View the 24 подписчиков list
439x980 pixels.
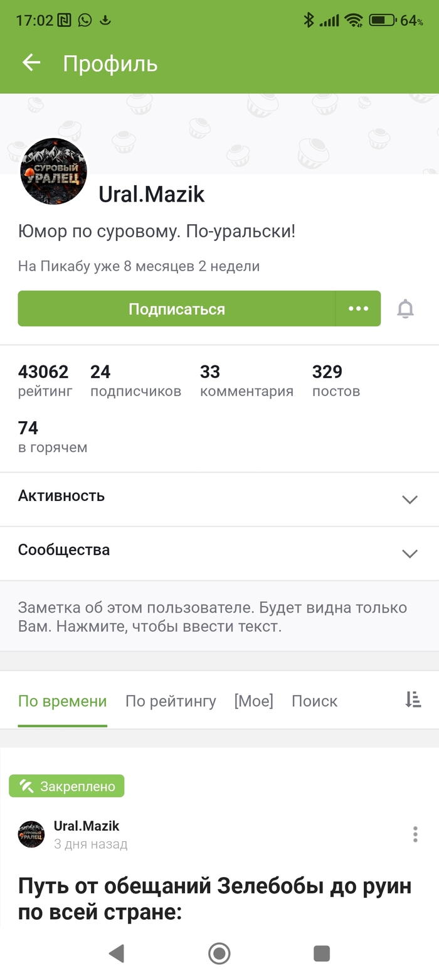(x=135, y=380)
